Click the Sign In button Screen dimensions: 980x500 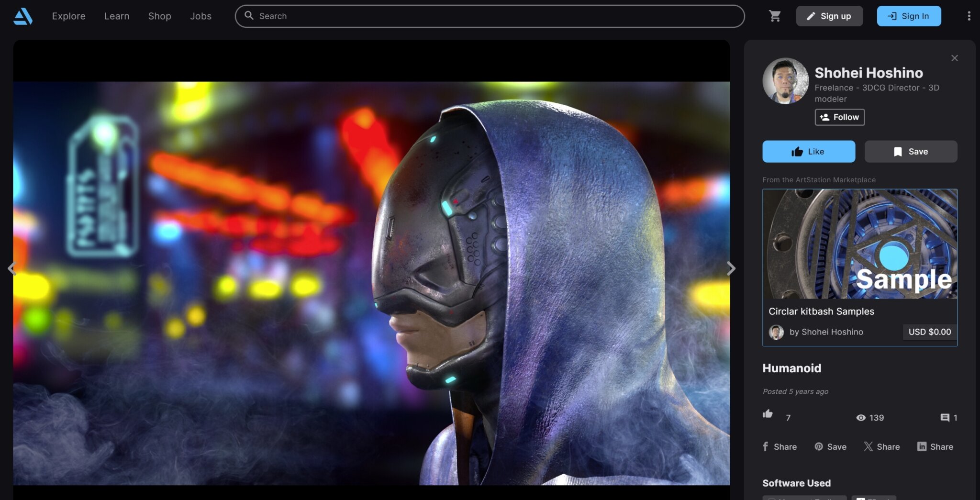coord(908,16)
